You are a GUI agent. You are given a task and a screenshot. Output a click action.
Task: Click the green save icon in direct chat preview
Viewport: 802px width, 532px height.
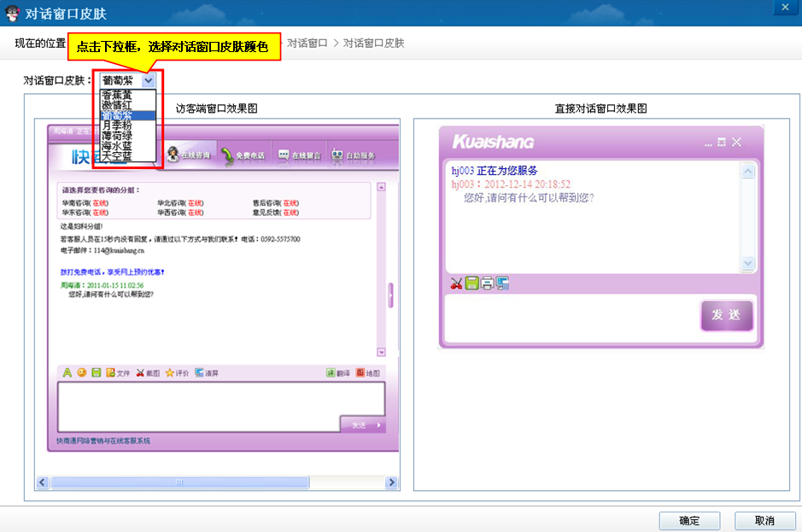click(x=471, y=284)
